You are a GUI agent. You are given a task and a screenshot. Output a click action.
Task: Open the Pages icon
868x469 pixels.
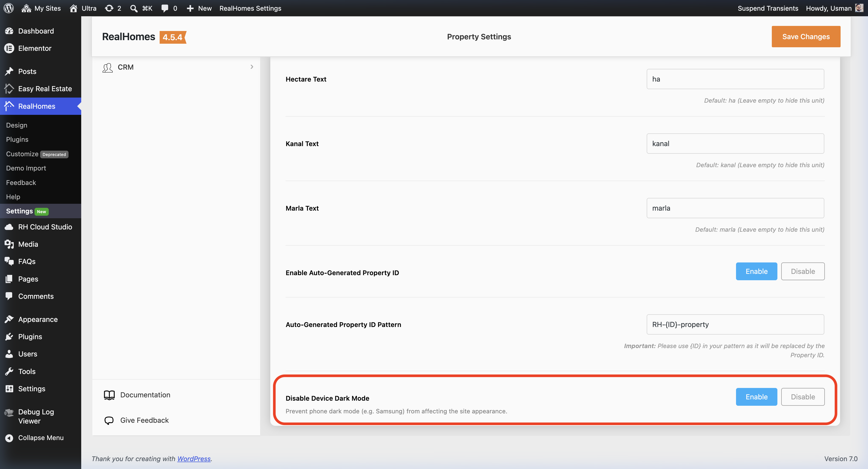[9, 279]
